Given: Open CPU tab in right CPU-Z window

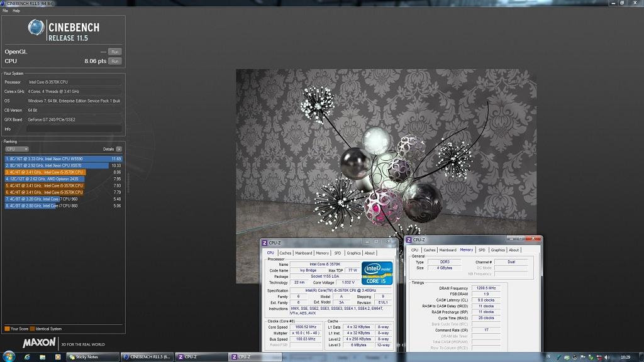Looking at the screenshot, I should (x=415, y=250).
